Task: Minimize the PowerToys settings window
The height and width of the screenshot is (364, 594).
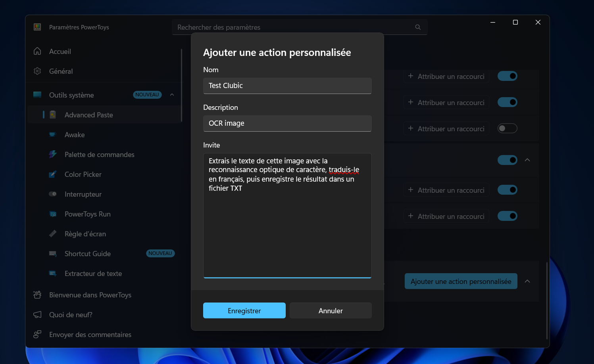Action: pyautogui.click(x=493, y=22)
